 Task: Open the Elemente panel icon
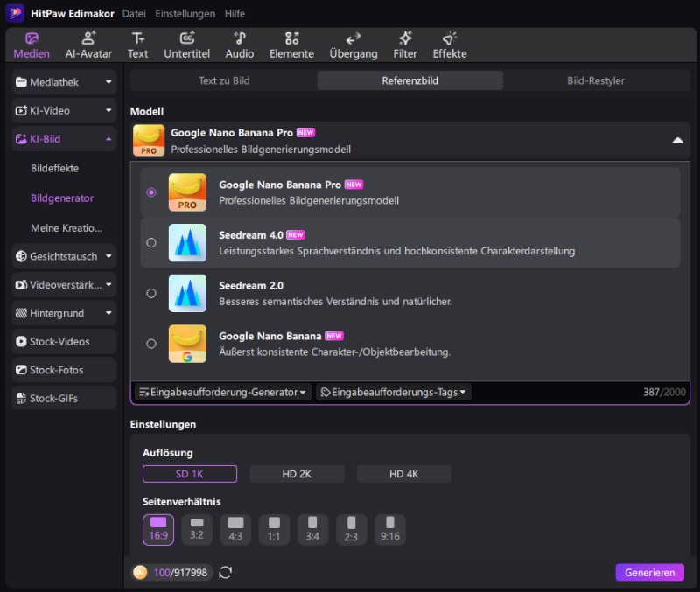[291, 45]
